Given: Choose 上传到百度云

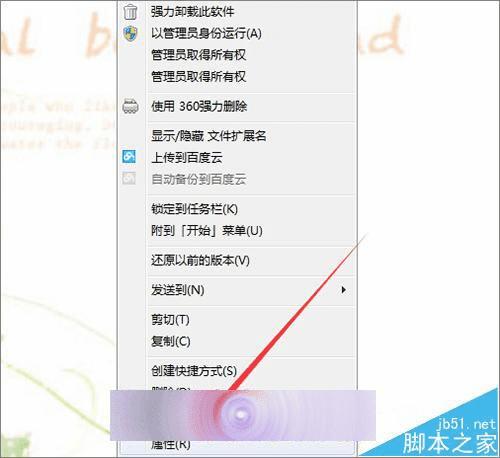Looking at the screenshot, I should (x=237, y=157).
